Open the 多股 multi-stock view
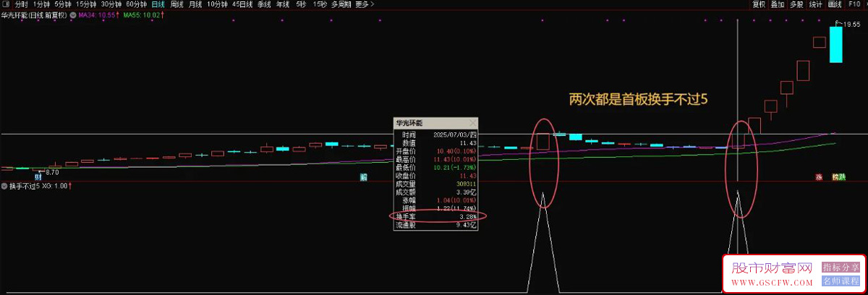The height and width of the screenshot is (295, 868). tap(796, 4)
